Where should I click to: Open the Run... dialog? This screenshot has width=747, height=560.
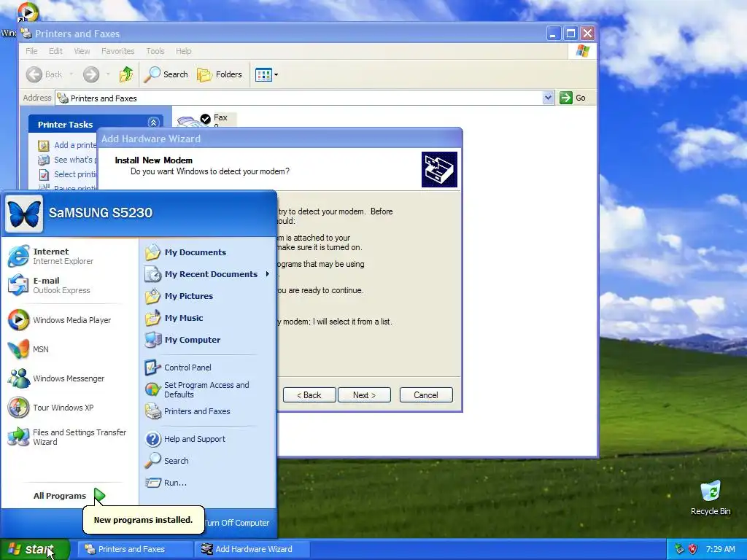pyautogui.click(x=166, y=483)
